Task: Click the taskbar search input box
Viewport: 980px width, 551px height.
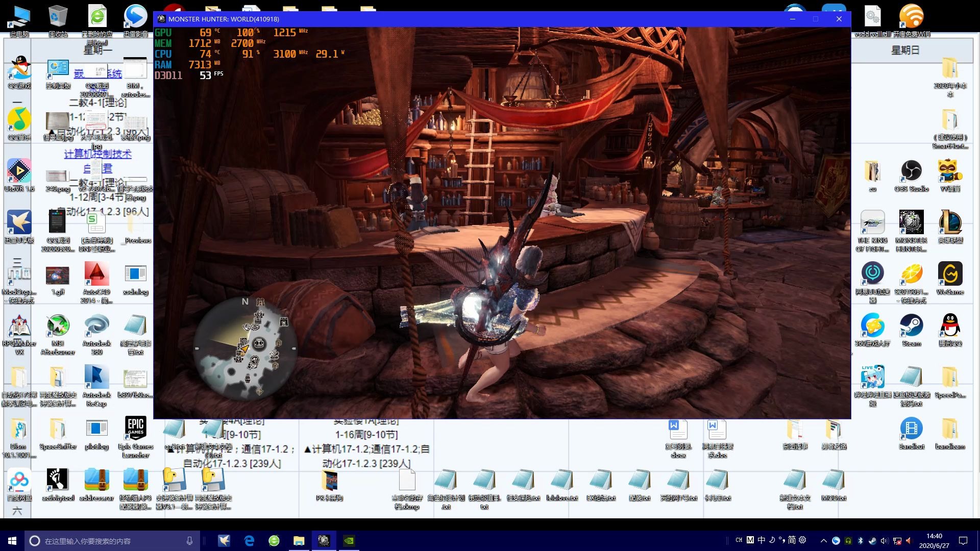Action: coord(112,540)
